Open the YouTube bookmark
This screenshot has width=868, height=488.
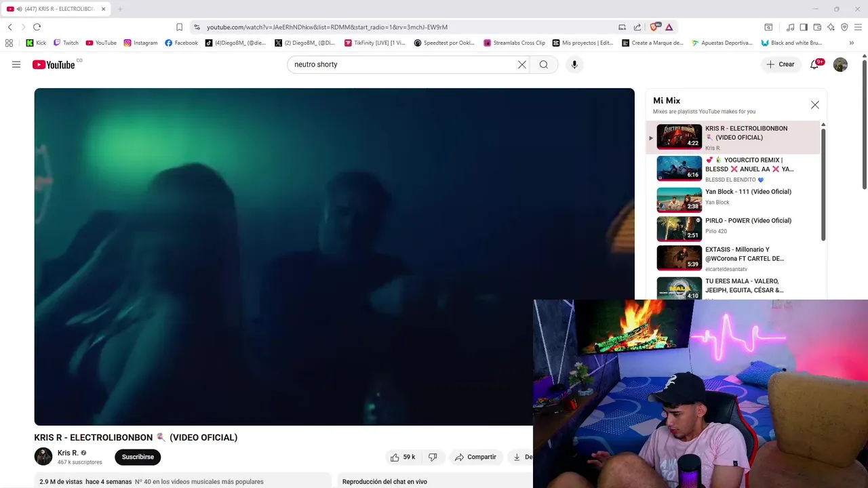(x=101, y=43)
